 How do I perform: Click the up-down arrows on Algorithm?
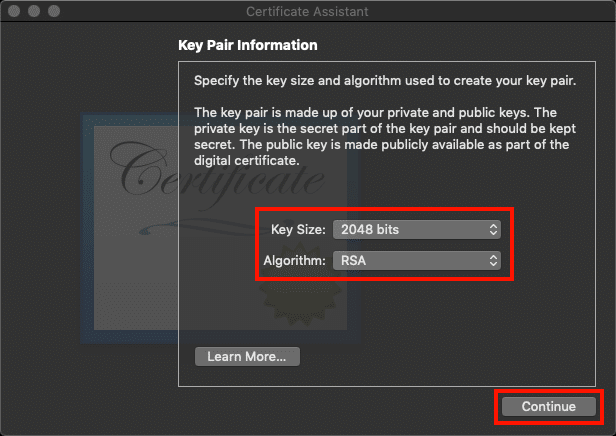[x=492, y=260]
